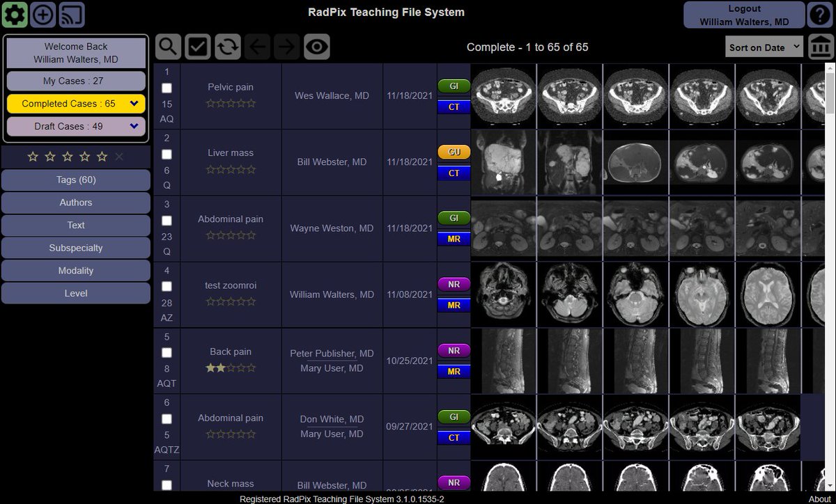
Task: Click the fifth star in the rating filter
Action: click(102, 157)
